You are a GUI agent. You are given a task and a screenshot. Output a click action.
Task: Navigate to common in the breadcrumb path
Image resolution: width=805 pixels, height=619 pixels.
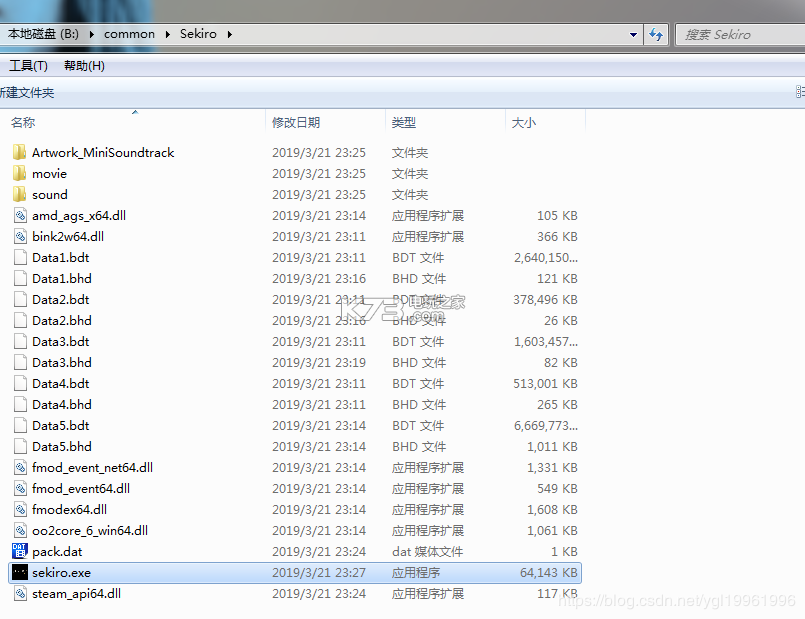[x=129, y=34]
